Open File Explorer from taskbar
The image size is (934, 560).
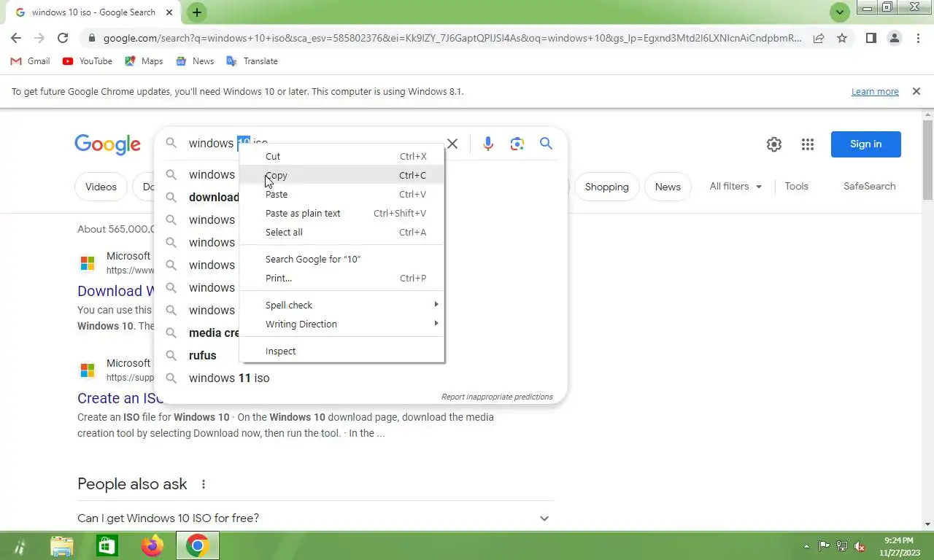click(62, 545)
